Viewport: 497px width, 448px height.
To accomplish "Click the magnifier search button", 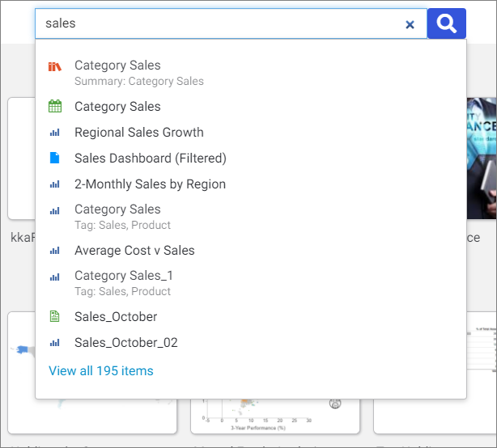I will coord(446,23).
